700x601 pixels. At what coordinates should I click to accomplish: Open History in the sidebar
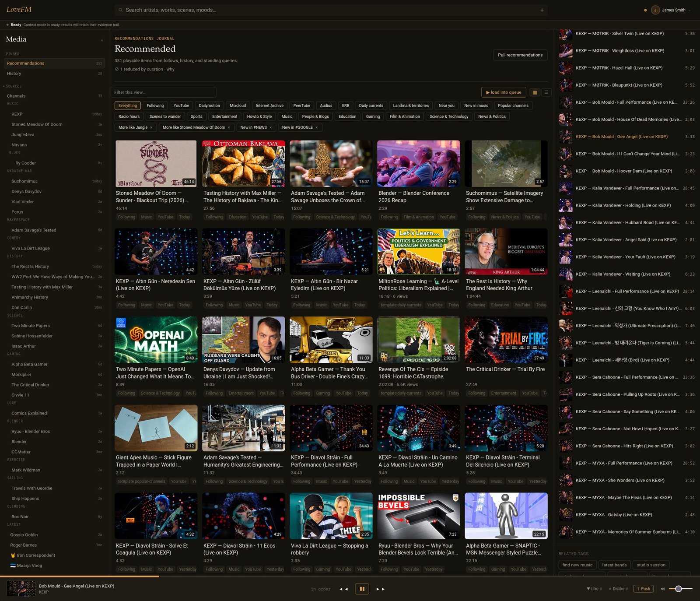pyautogui.click(x=54, y=74)
